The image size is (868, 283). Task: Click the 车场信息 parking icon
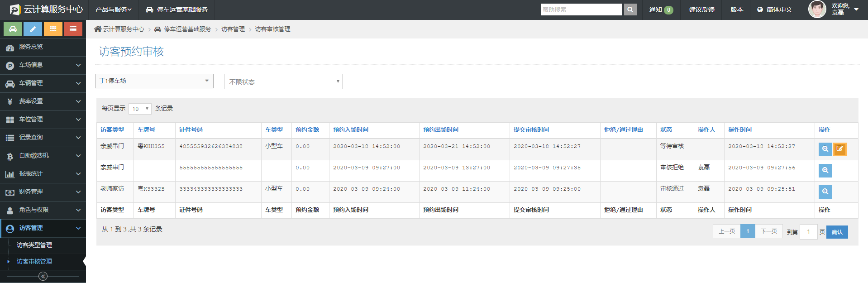(x=10, y=65)
